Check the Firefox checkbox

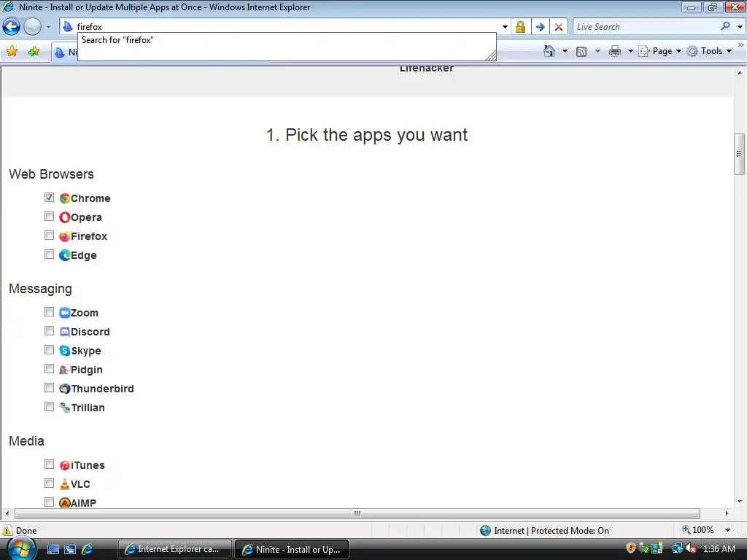coord(49,236)
